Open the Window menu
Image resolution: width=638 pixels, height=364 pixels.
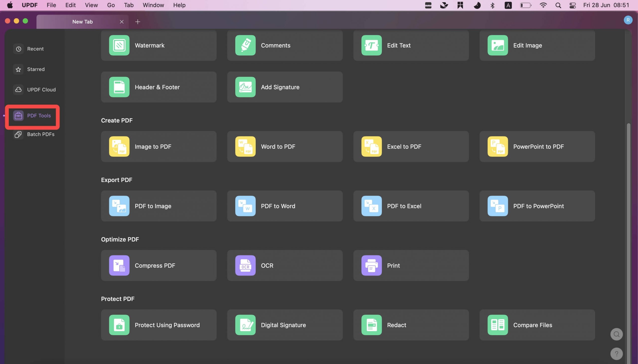tap(153, 5)
